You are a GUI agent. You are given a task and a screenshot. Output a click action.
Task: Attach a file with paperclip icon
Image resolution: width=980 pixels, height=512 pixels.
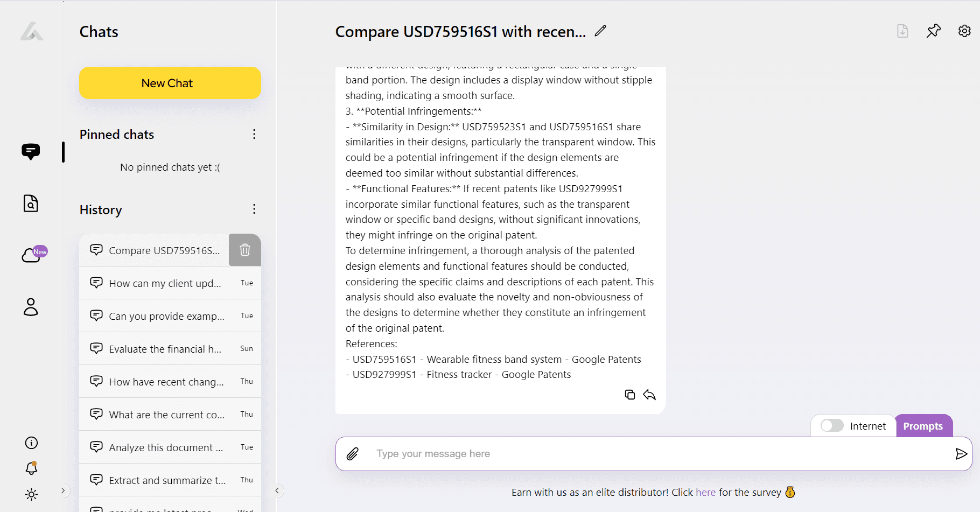(x=353, y=454)
